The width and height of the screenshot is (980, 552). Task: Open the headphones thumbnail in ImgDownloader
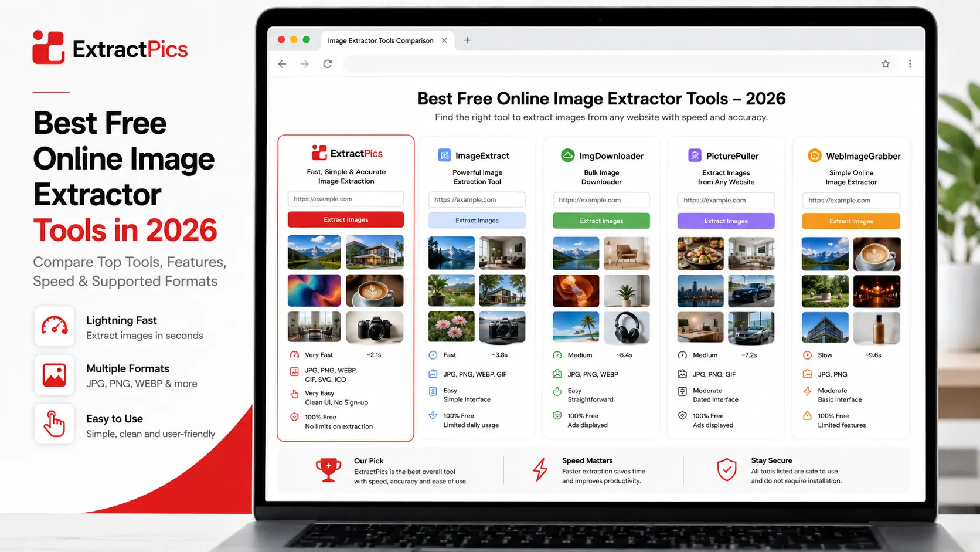627,327
